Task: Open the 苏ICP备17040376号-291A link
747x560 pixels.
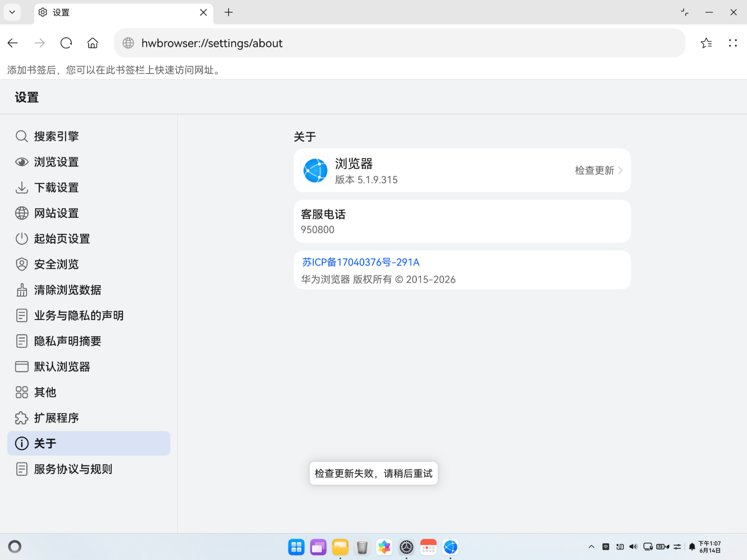Action: click(x=361, y=262)
